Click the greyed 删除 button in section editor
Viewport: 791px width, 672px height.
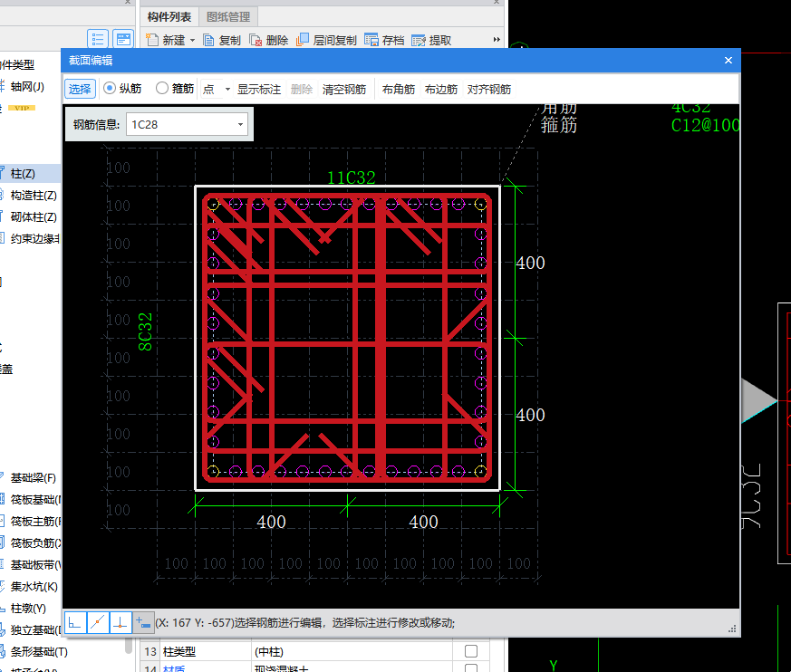[302, 90]
